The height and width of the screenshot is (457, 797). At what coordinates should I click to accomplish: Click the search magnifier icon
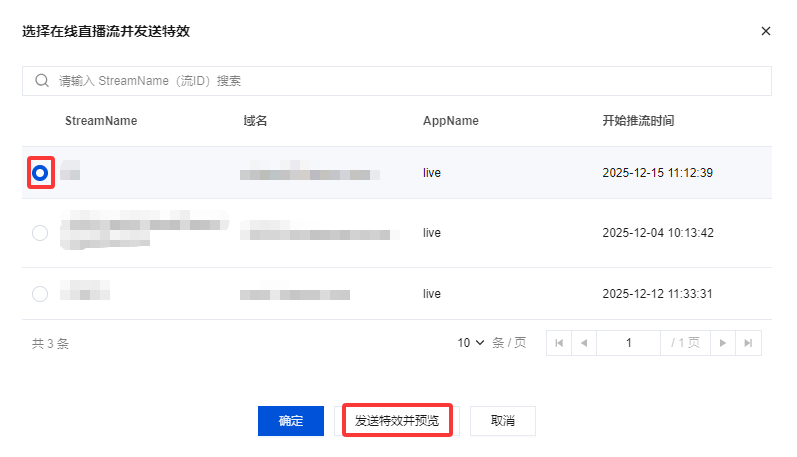pos(42,81)
